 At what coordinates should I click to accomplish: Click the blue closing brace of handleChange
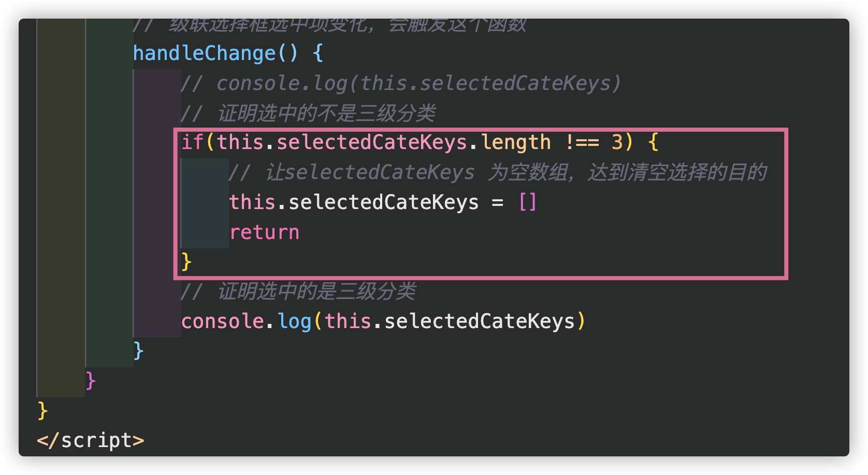(x=138, y=351)
